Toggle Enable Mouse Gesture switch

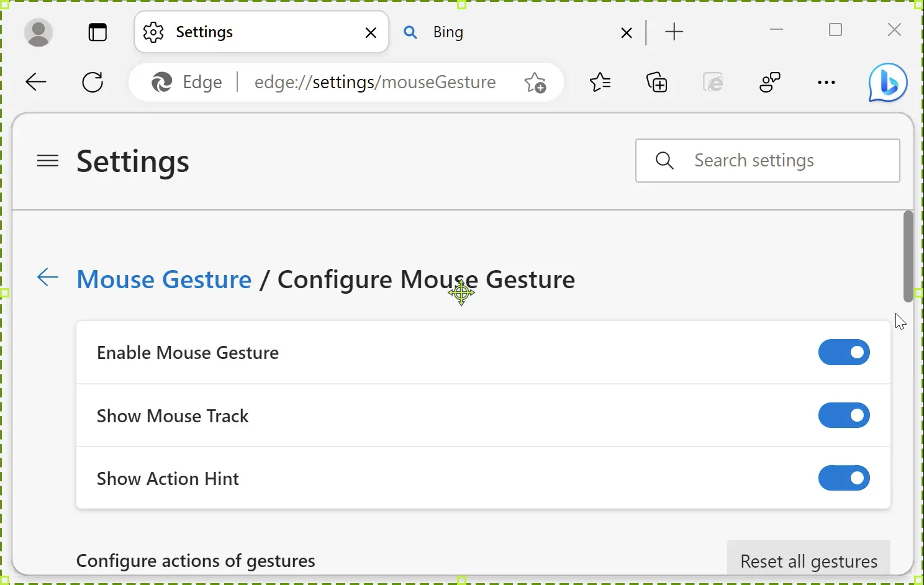tap(844, 353)
